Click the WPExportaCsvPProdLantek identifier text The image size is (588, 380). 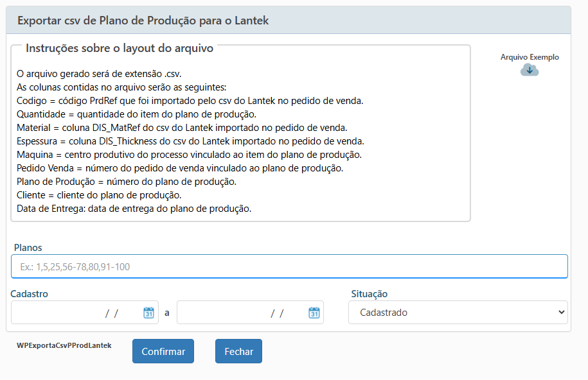tap(64, 345)
